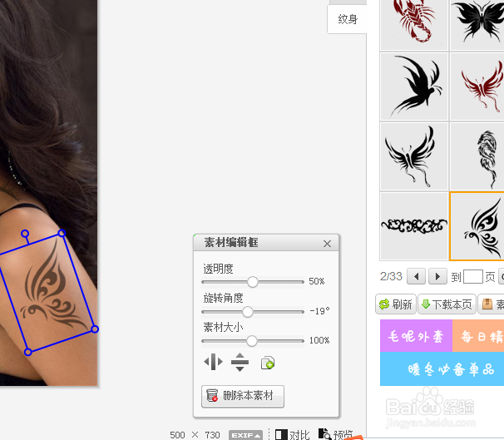Adjust the 素材大小 size slider handle
The height and width of the screenshot is (440, 504).
click(x=252, y=341)
